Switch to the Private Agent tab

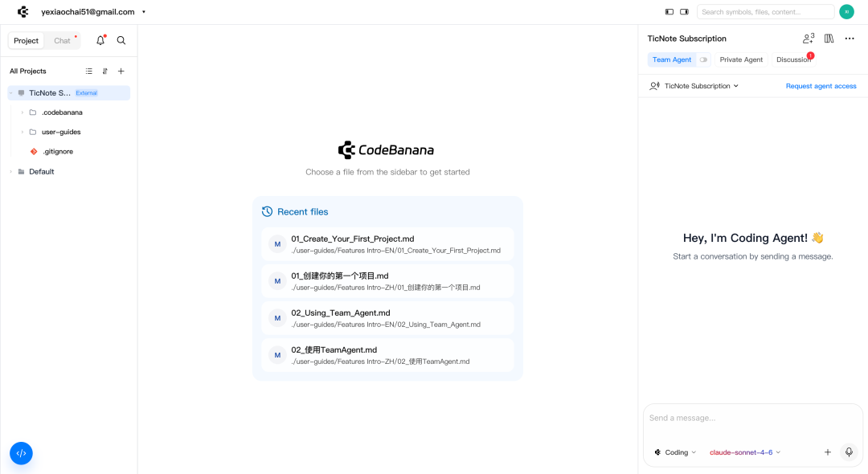pos(741,59)
